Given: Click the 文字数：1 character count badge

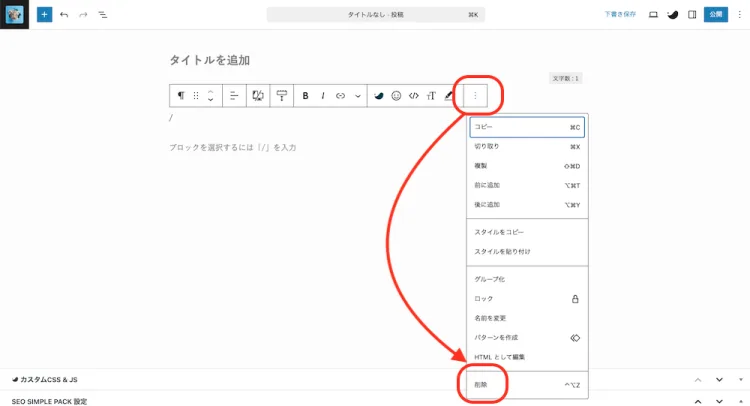Looking at the screenshot, I should pyautogui.click(x=565, y=78).
